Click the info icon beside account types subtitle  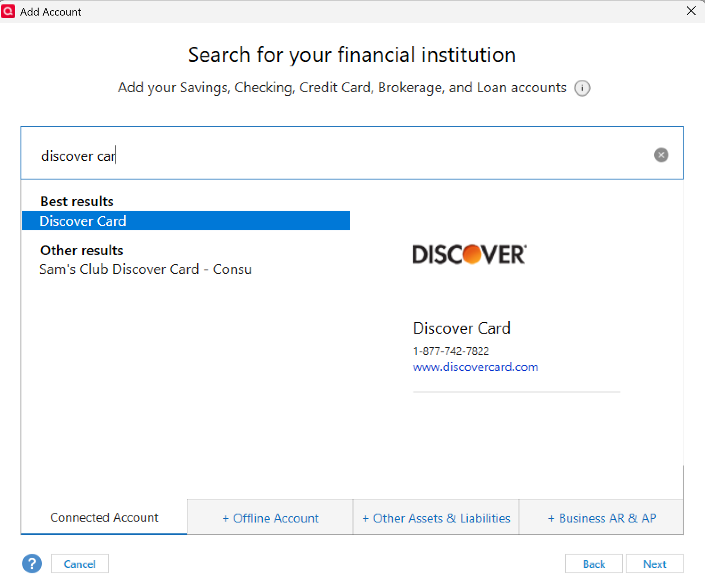click(582, 88)
